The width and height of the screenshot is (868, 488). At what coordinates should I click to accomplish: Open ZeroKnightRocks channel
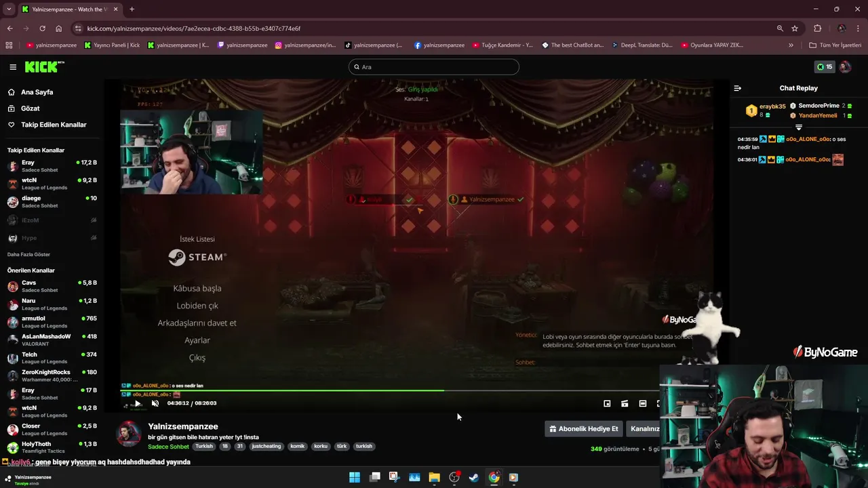click(x=52, y=375)
